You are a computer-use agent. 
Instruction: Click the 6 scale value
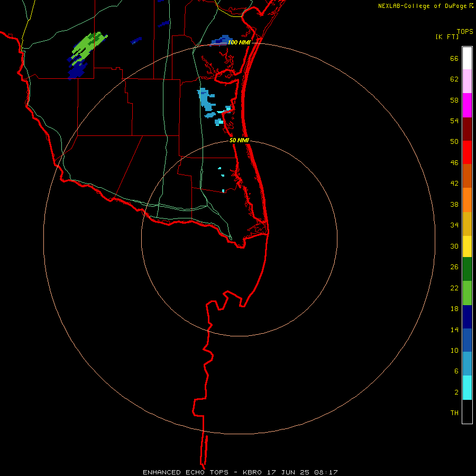pos(456,371)
